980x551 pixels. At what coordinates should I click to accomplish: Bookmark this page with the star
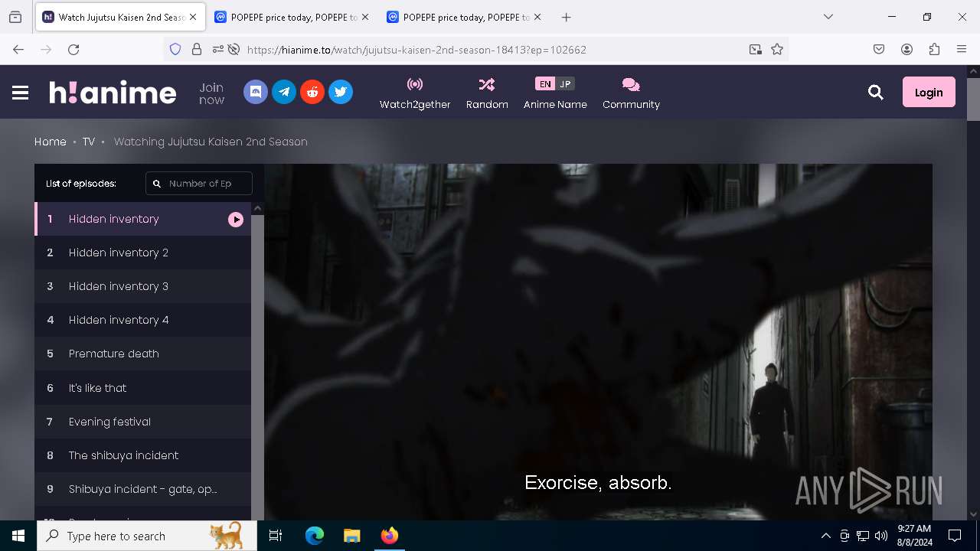[777, 49]
